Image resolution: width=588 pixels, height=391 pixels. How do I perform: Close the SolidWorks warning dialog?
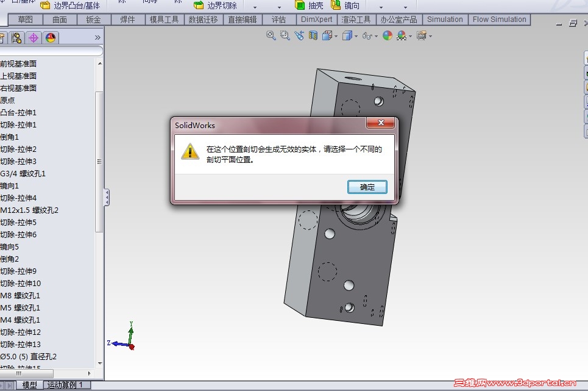(x=381, y=123)
